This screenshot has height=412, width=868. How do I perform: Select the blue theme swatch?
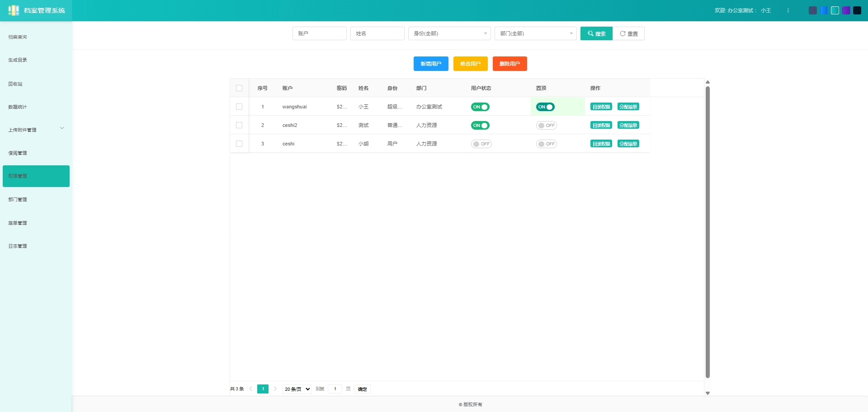[824, 10]
